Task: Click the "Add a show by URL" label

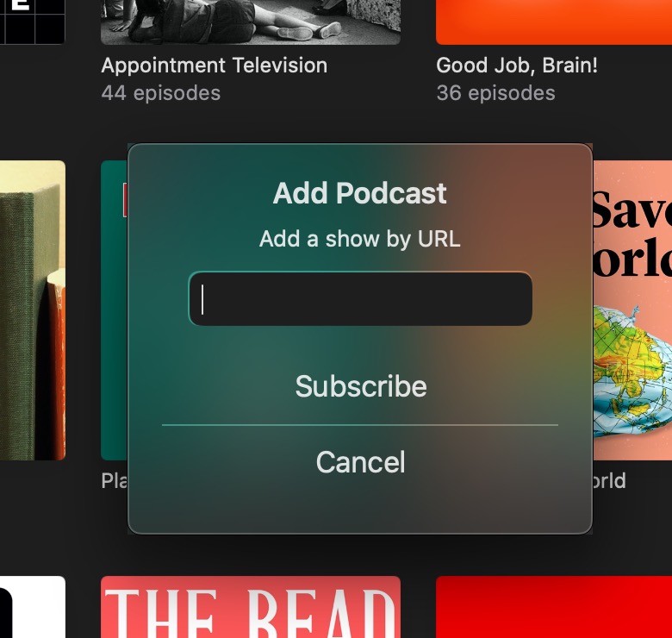Action: (360, 239)
